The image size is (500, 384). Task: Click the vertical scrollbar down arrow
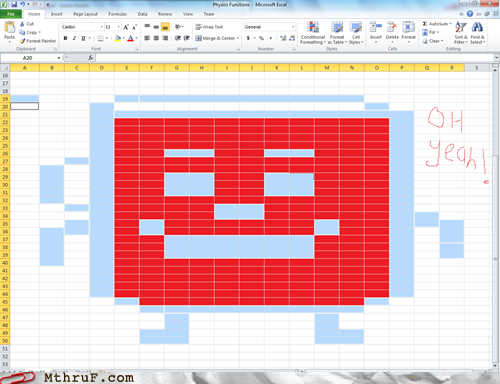495,366
